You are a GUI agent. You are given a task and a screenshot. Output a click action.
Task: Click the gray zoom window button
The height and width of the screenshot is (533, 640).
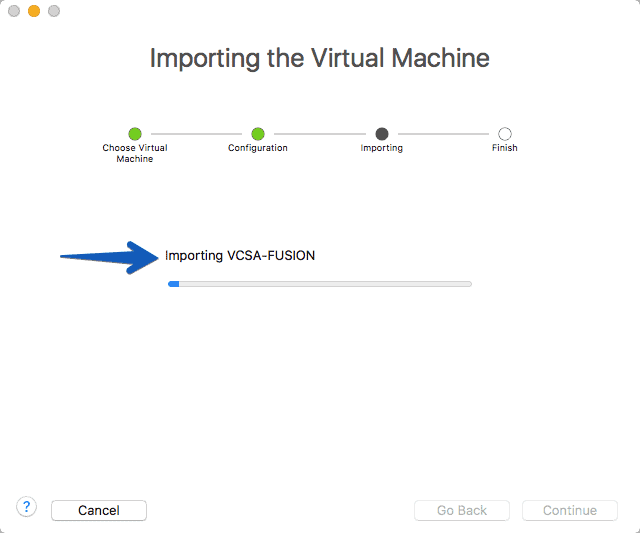point(54,11)
